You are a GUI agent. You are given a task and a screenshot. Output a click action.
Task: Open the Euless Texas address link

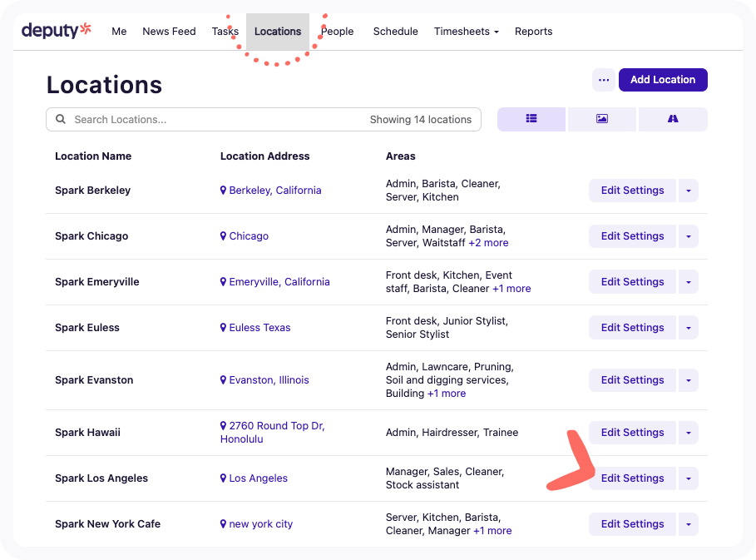[x=259, y=328]
